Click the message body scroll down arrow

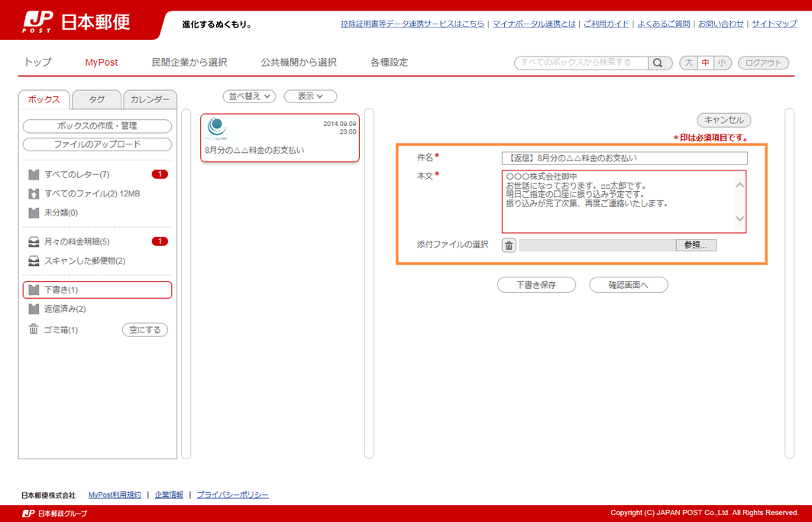tap(740, 219)
